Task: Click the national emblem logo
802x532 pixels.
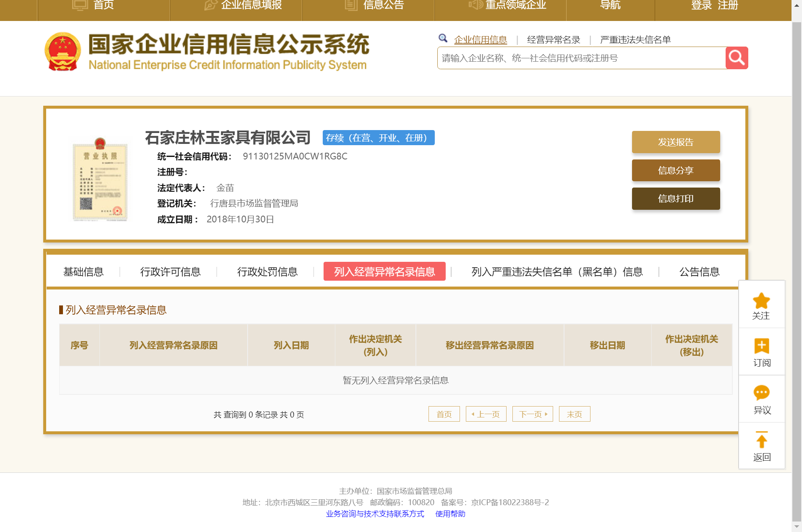Action: pyautogui.click(x=63, y=52)
